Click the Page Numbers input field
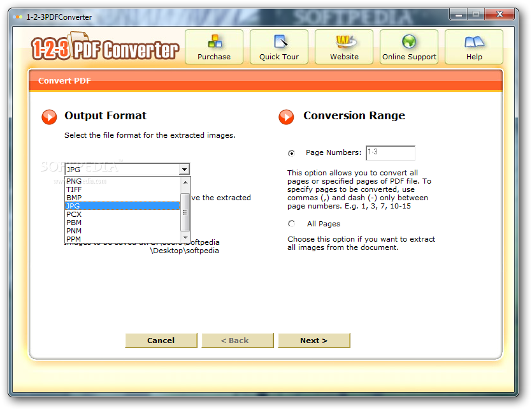The image size is (532, 410). pyautogui.click(x=391, y=153)
